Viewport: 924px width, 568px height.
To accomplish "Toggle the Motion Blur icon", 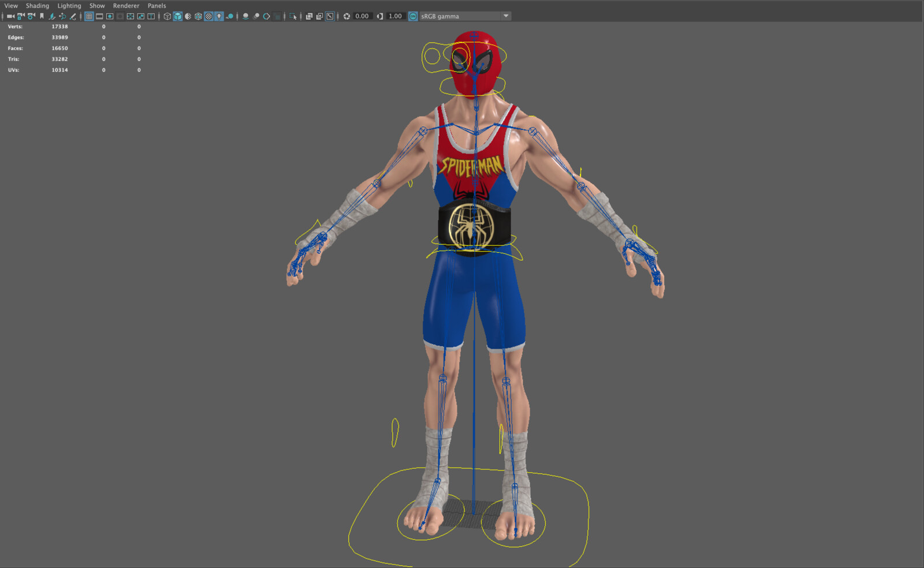I will click(256, 16).
